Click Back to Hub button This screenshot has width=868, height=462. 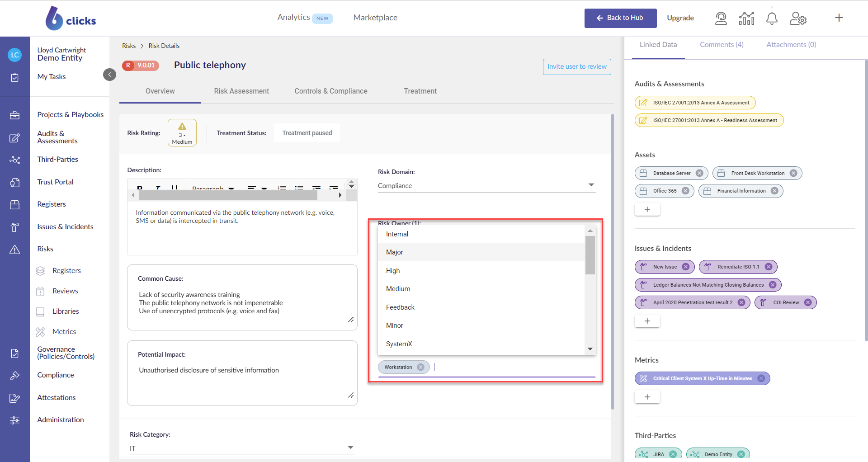[x=620, y=18]
